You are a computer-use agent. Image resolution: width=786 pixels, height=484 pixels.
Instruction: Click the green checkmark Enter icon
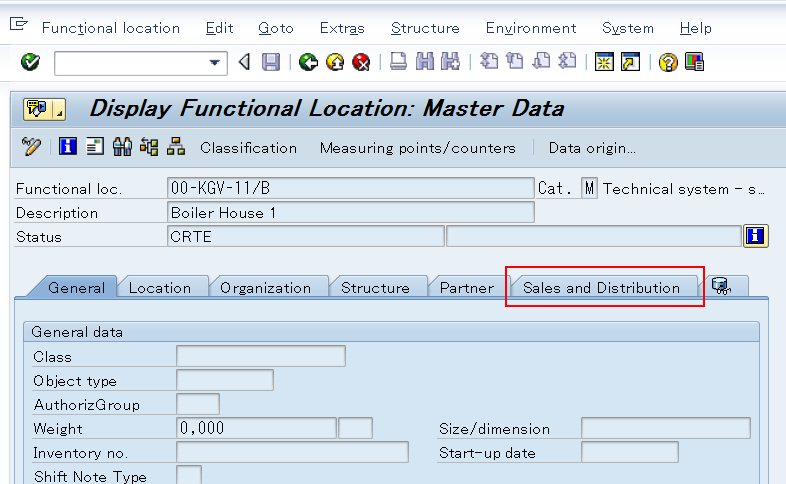point(31,62)
